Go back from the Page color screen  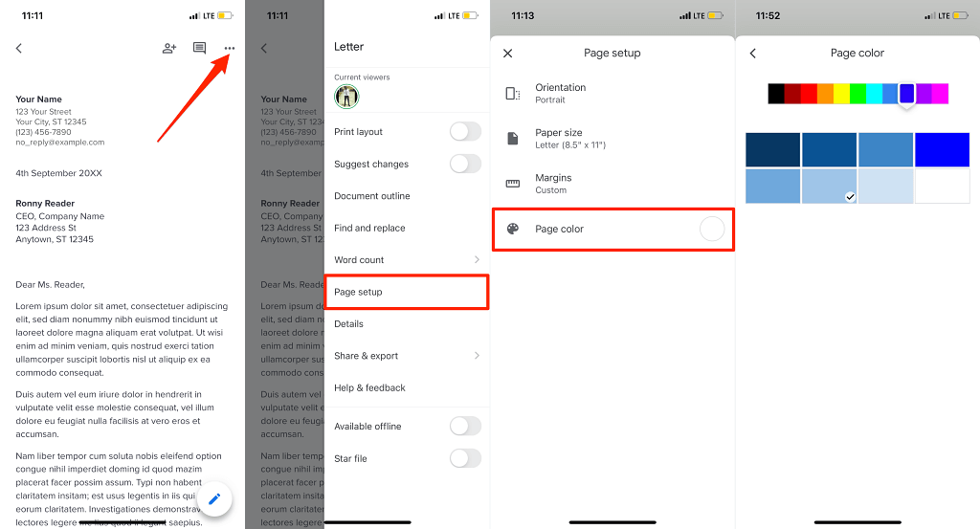[x=753, y=53]
